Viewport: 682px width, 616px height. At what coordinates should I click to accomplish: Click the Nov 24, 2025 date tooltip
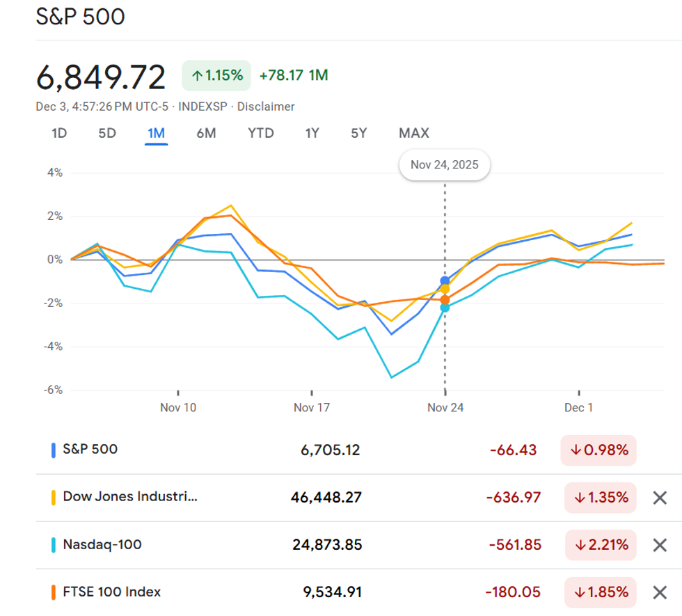point(444,165)
